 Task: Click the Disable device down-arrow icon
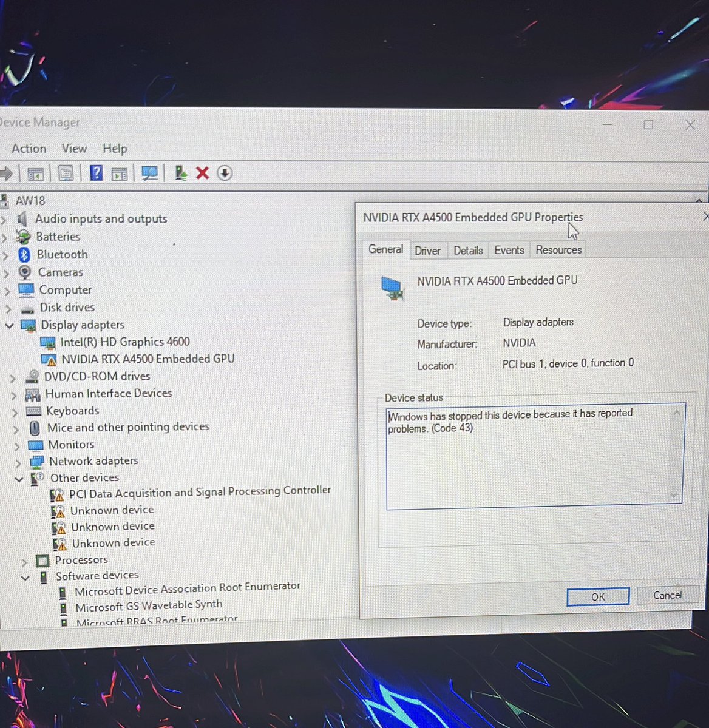click(x=225, y=174)
